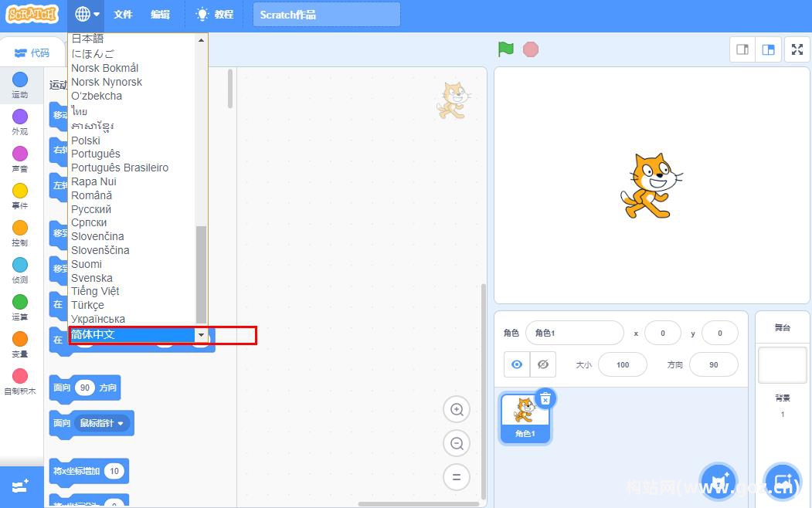Reset workspace zoom with equals icon
The height and width of the screenshot is (508, 812).
[457, 477]
